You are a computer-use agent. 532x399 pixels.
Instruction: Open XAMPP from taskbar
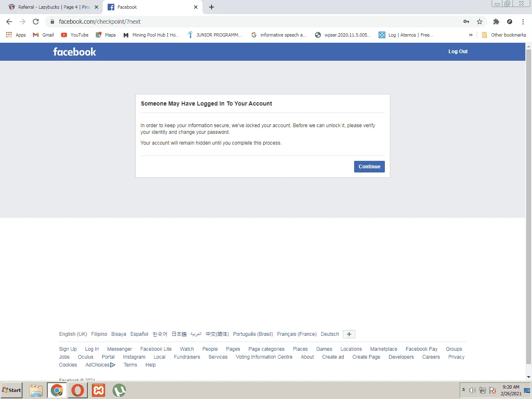pos(99,390)
